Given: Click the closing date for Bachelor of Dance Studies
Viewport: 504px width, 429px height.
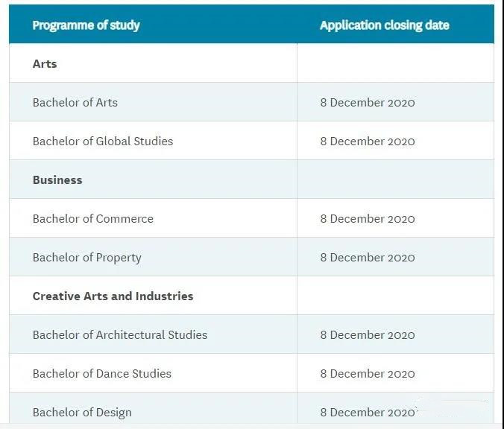Looking at the screenshot, I should tap(368, 374).
